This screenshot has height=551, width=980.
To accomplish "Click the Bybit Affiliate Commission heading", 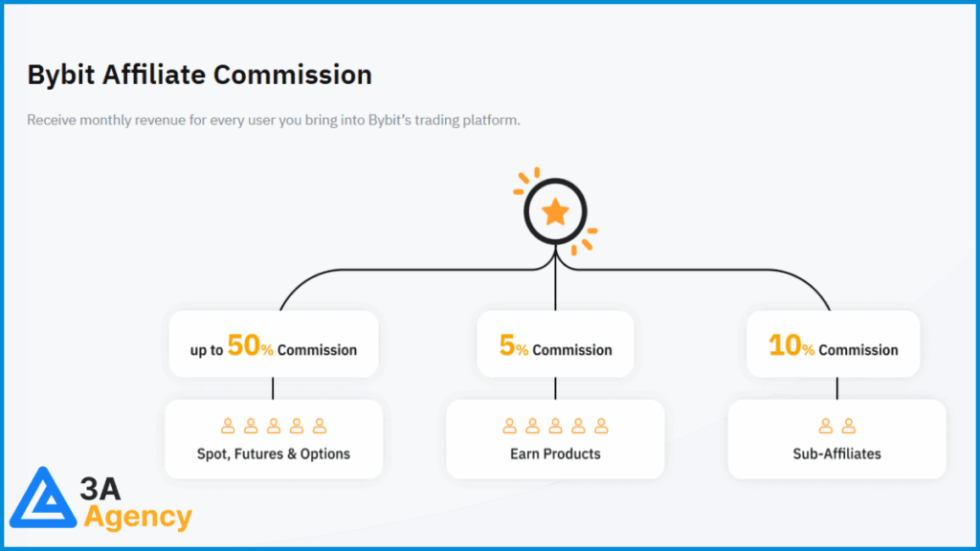I will (x=199, y=75).
